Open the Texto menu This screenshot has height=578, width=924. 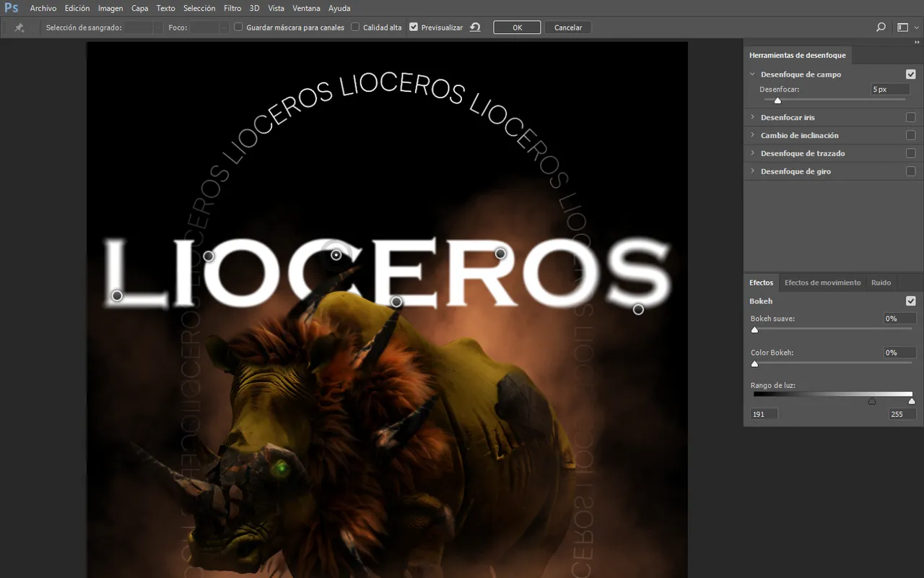(x=166, y=9)
